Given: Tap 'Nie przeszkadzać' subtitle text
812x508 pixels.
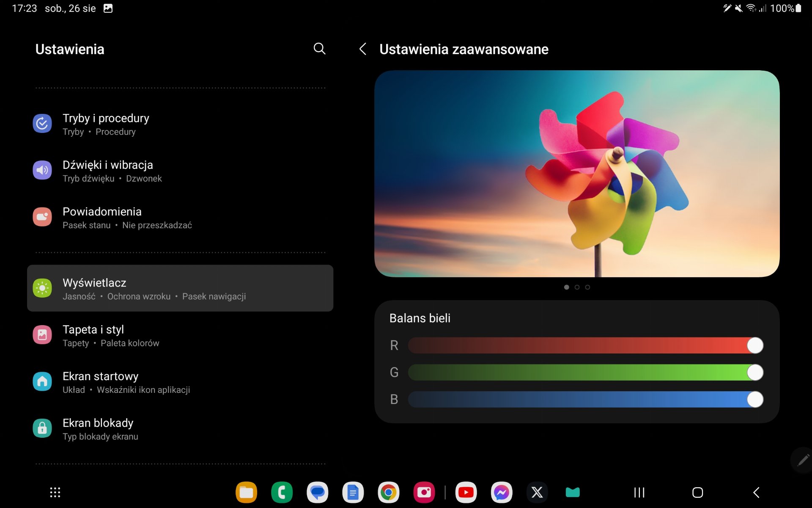Looking at the screenshot, I should [x=157, y=225].
